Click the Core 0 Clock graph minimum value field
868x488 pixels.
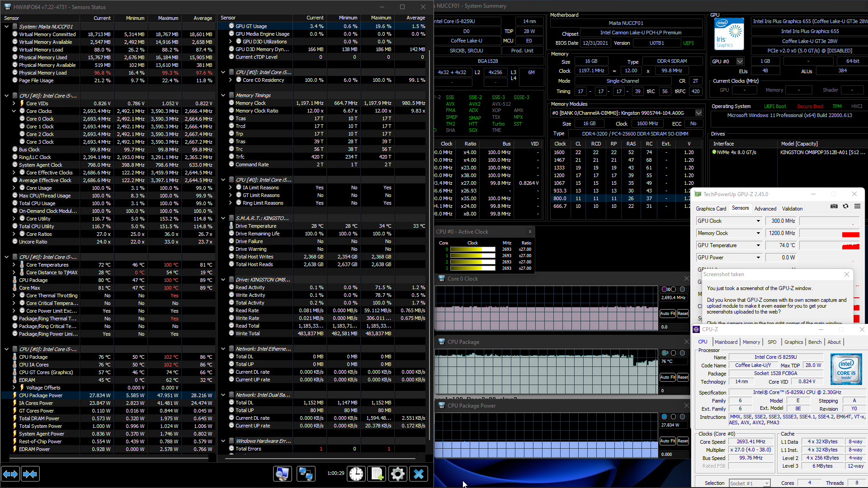674,327
